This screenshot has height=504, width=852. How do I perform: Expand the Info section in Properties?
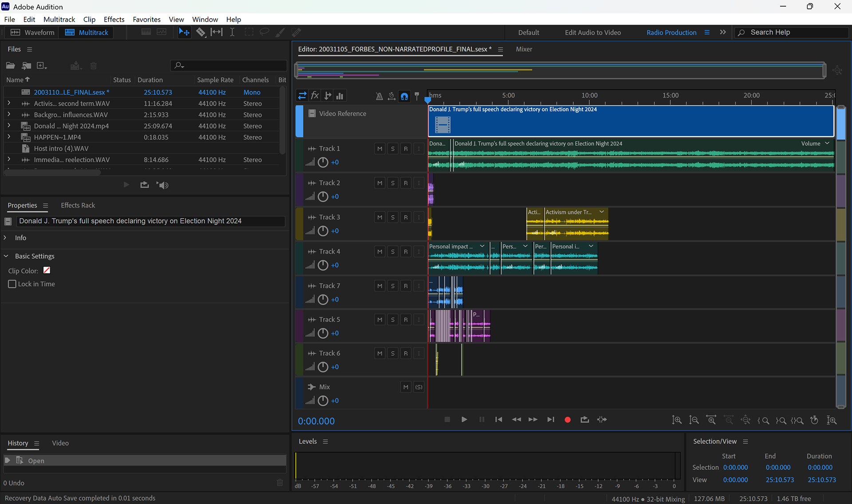point(5,238)
